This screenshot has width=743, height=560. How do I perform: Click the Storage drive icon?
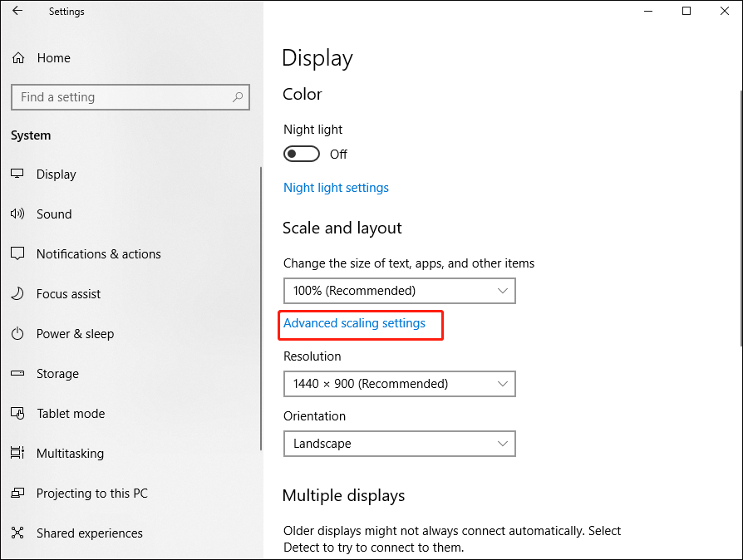click(17, 373)
